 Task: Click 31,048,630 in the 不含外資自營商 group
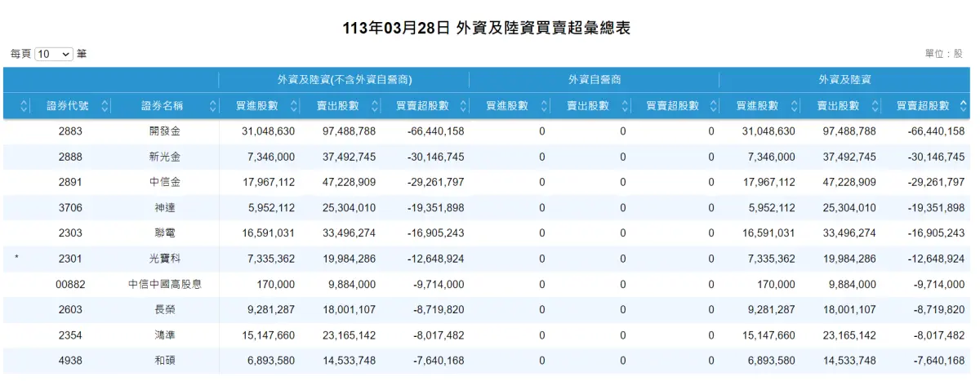[x=269, y=131]
